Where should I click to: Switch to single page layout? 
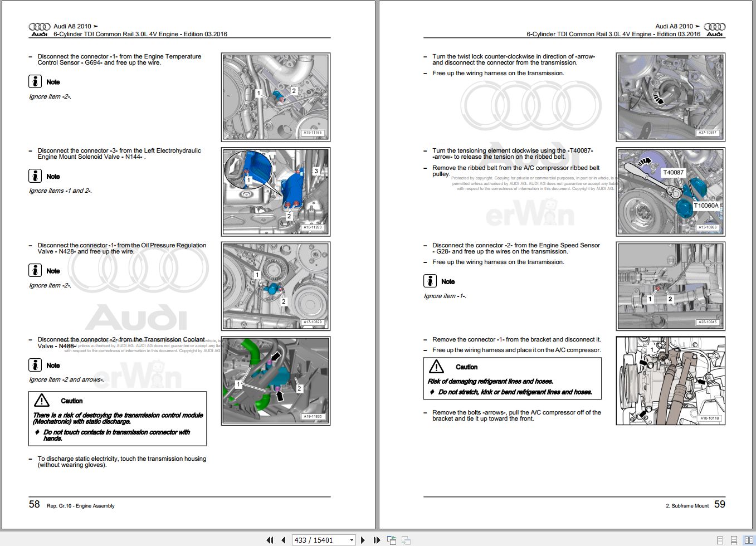(x=720, y=540)
